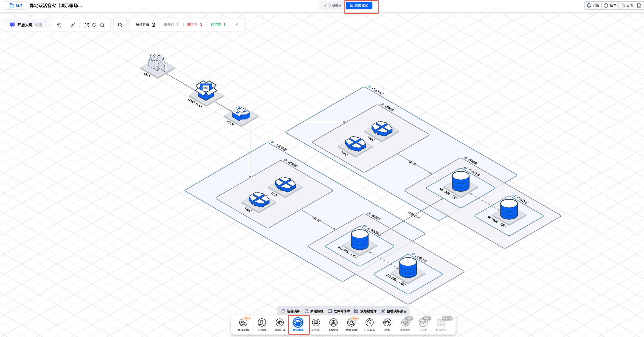Viewport: 644px width, 337px height.
Task: Open 故障动作库 menu item
Action: point(339,311)
